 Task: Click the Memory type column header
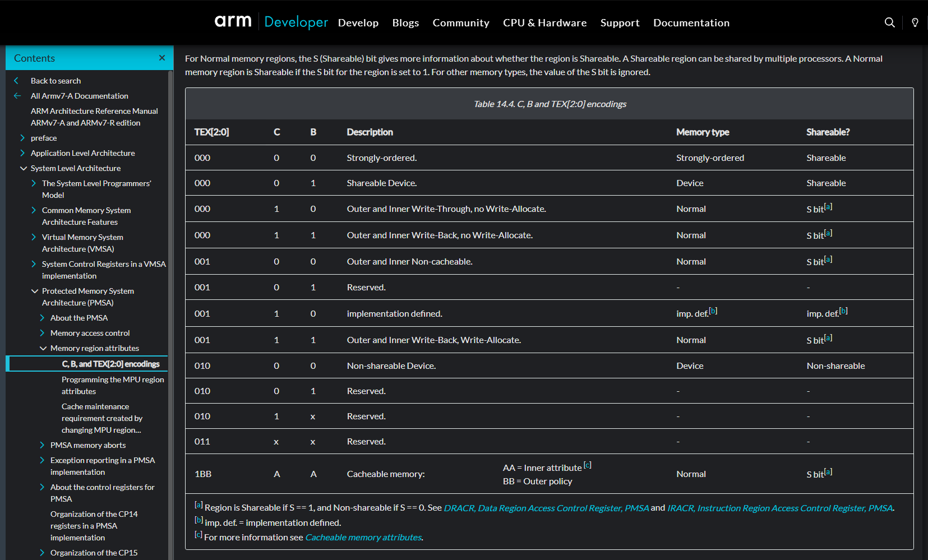coord(703,132)
